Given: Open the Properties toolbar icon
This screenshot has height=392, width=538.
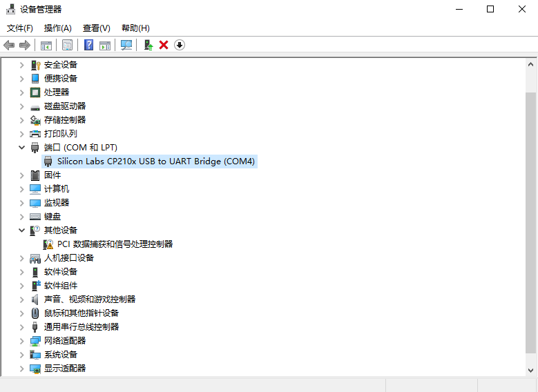Looking at the screenshot, I should coord(67,45).
